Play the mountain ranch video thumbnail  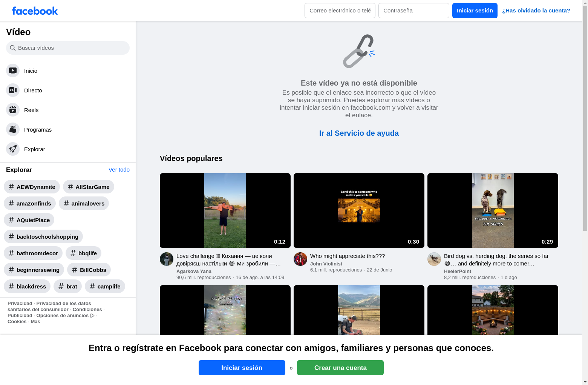[x=359, y=310]
